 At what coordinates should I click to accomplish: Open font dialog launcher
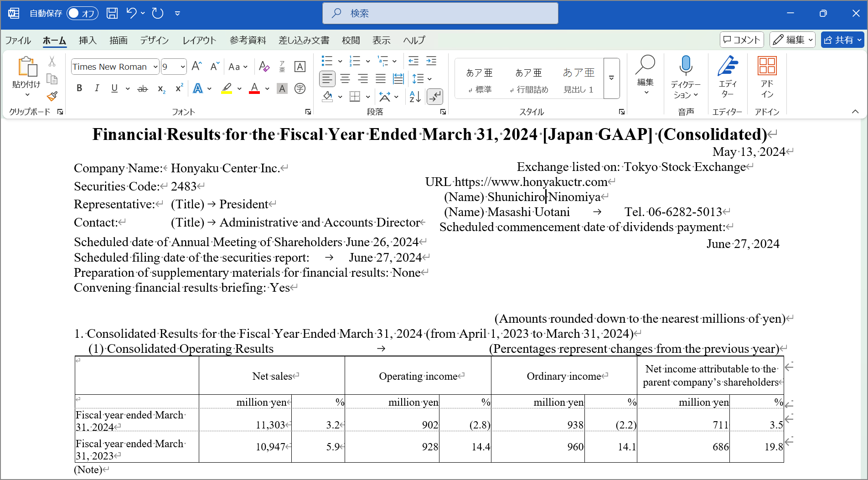[308, 112]
